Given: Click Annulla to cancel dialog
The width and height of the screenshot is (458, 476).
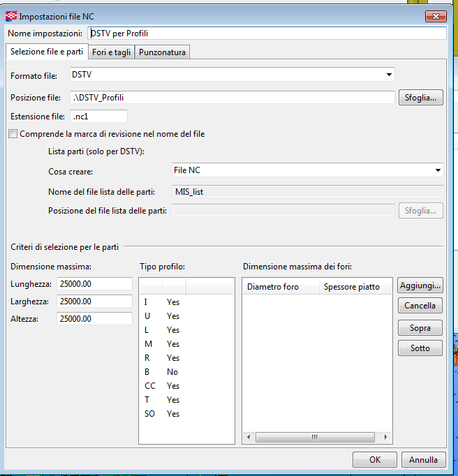Looking at the screenshot, I should (x=423, y=459).
